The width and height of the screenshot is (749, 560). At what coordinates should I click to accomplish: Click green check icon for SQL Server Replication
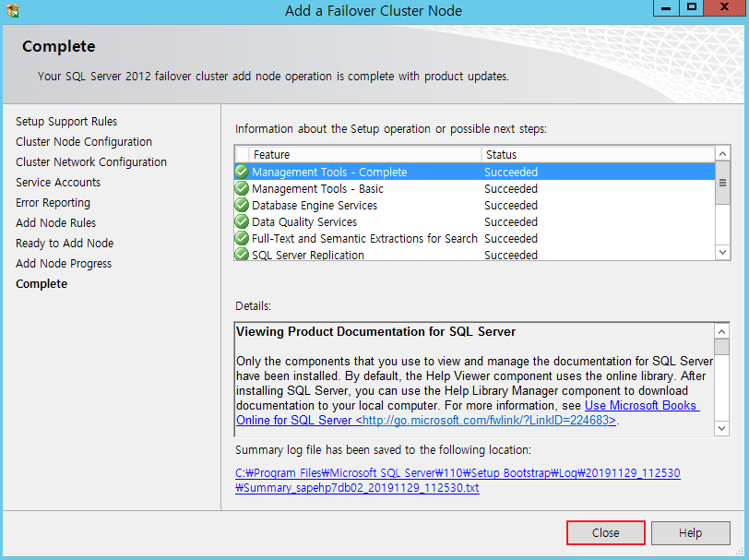pos(242,254)
